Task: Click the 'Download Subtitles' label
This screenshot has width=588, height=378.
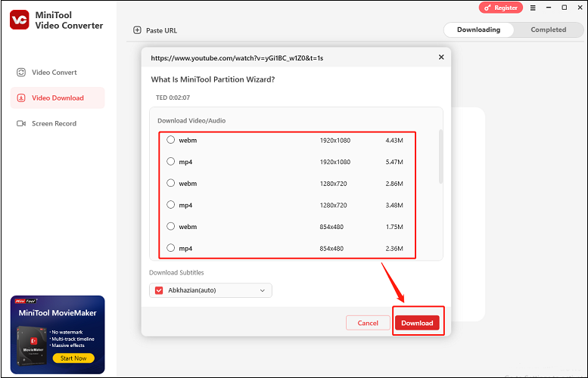Action: 176,272
